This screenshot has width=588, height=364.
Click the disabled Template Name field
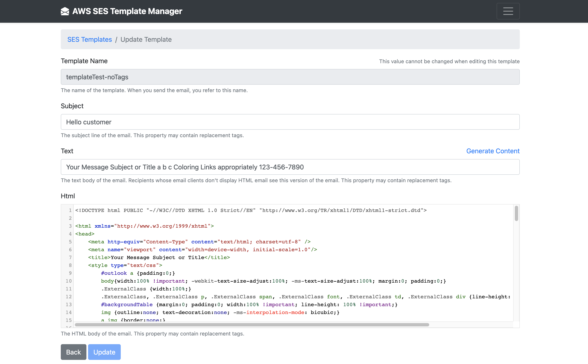[290, 77]
